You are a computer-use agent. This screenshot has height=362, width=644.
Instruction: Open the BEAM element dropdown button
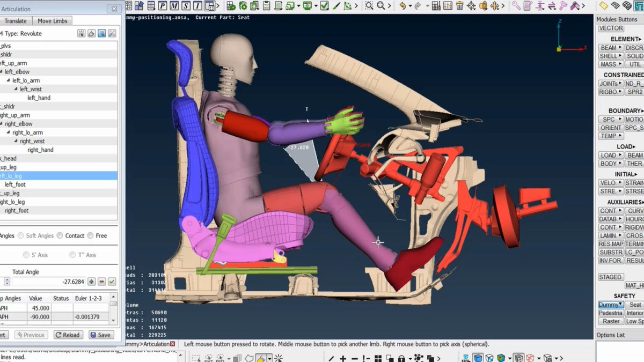[611, 48]
